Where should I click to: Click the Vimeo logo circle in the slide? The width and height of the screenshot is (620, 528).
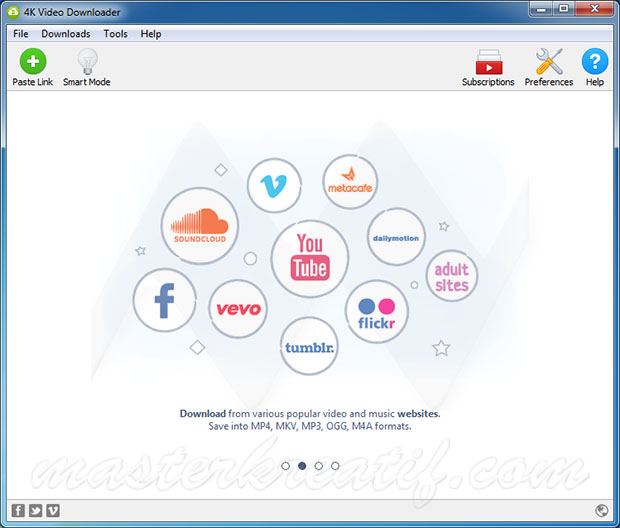click(x=274, y=185)
